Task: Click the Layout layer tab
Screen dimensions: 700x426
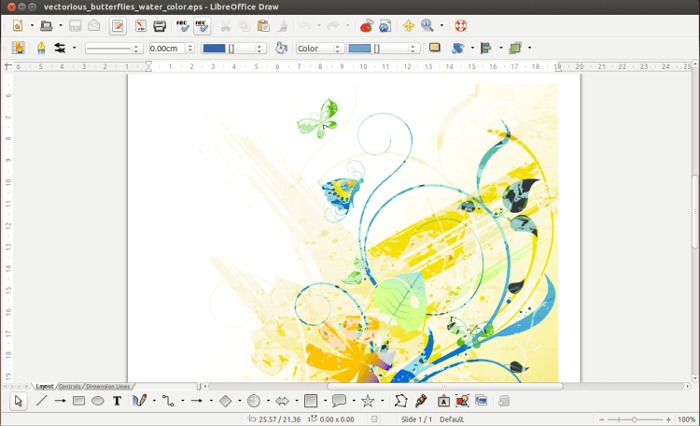Action: [45, 386]
